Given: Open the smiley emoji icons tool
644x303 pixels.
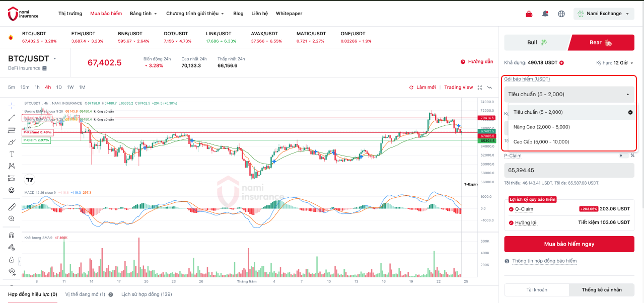Looking at the screenshot, I should [x=11, y=190].
